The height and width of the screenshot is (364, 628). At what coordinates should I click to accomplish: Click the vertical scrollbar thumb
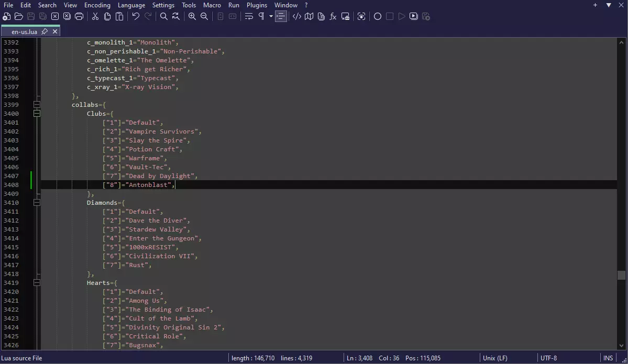[x=621, y=275]
